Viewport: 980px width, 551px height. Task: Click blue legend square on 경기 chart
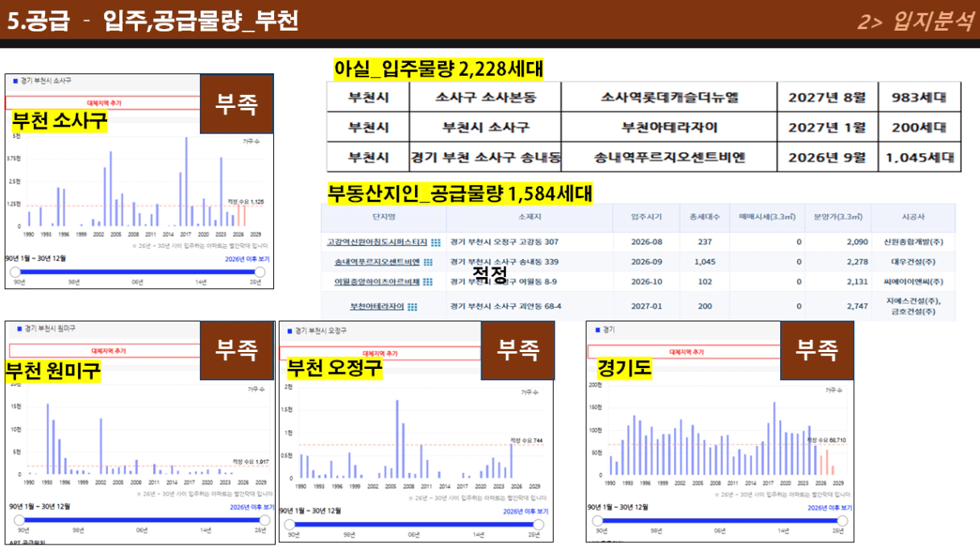pyautogui.click(x=596, y=329)
